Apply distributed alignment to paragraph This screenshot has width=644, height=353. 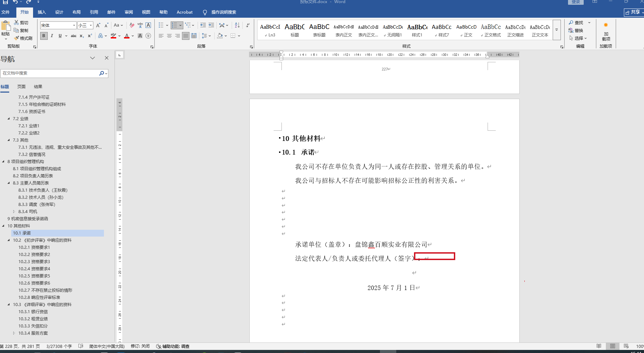[194, 36]
